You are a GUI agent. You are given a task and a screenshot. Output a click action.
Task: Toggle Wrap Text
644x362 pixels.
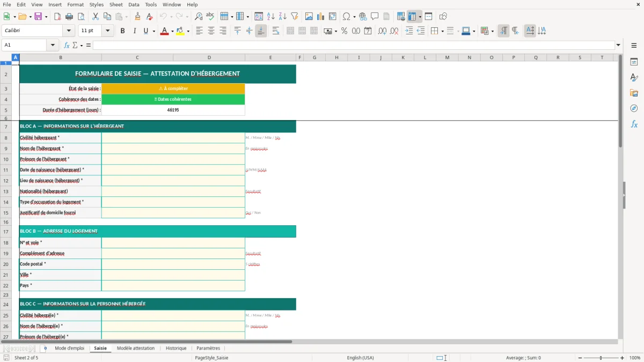pyautogui.click(x=276, y=31)
